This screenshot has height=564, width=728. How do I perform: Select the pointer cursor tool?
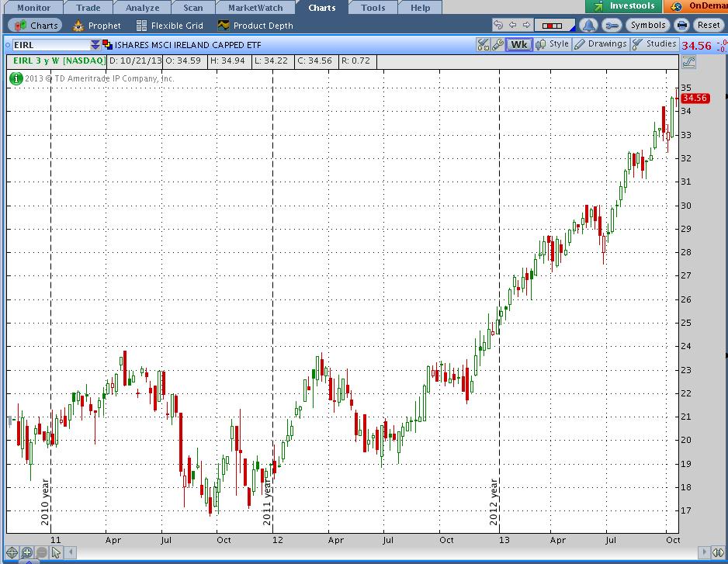(x=56, y=552)
